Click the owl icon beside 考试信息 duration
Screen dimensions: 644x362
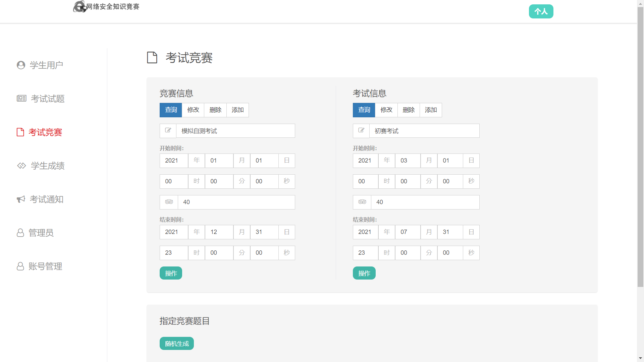point(362,202)
